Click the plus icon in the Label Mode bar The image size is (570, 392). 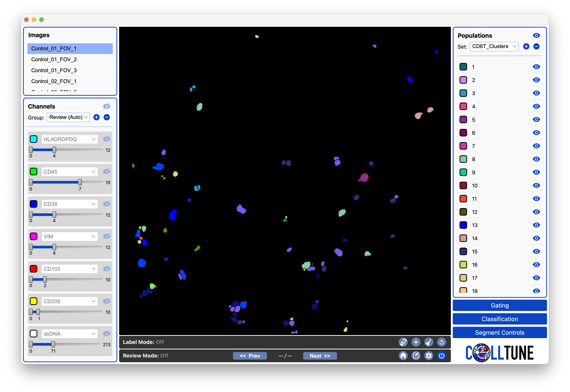(x=416, y=342)
